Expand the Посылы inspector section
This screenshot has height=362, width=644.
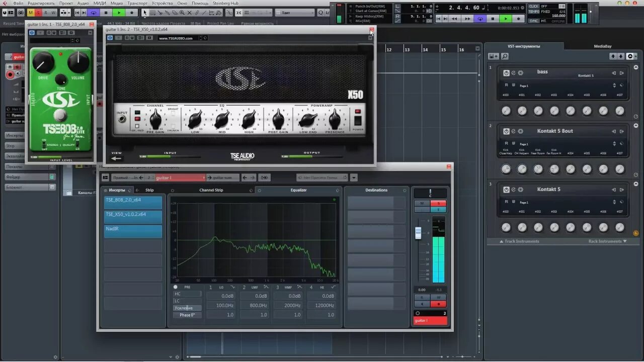click(30, 166)
